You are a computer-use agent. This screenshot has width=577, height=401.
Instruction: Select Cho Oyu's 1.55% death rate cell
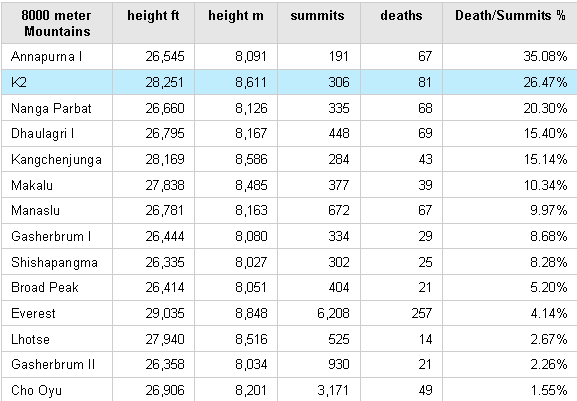pyautogui.click(x=510, y=390)
